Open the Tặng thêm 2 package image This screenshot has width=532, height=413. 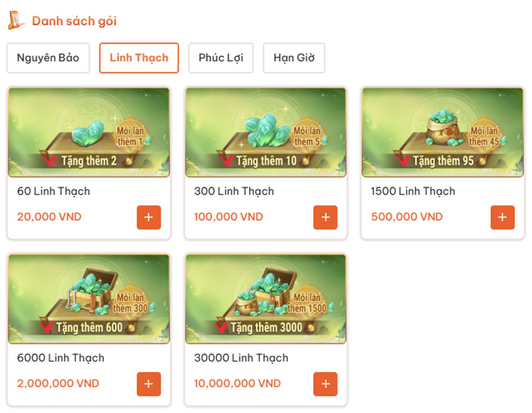point(89,132)
